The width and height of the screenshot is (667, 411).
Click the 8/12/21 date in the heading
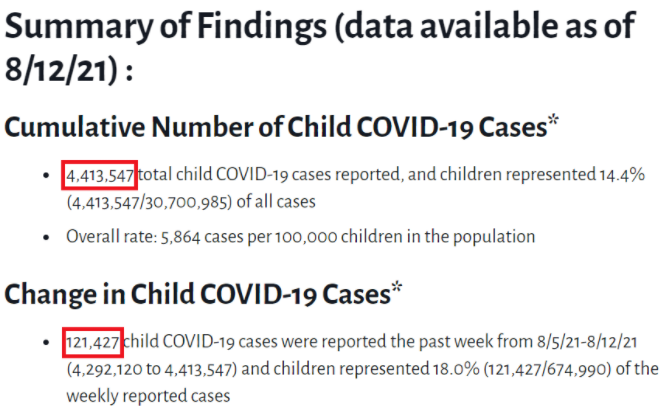tap(63, 74)
